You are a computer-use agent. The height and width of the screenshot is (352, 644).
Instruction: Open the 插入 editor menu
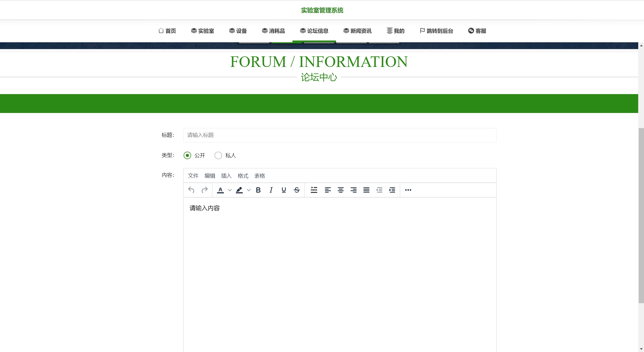tap(226, 176)
